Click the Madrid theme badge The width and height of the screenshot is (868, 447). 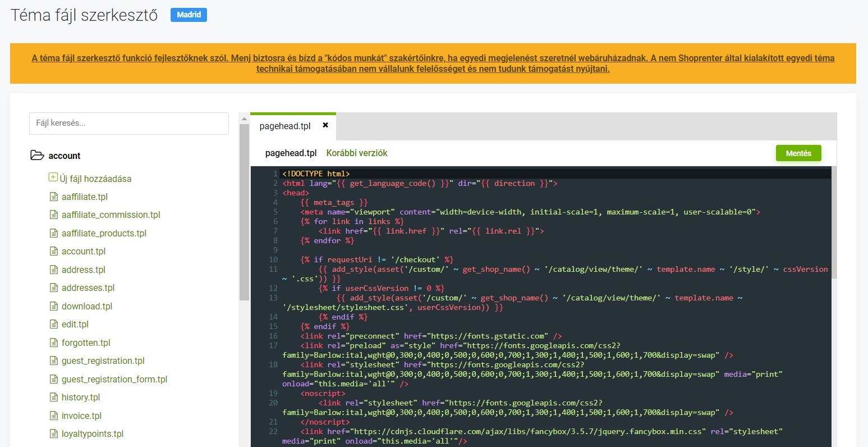pos(189,15)
